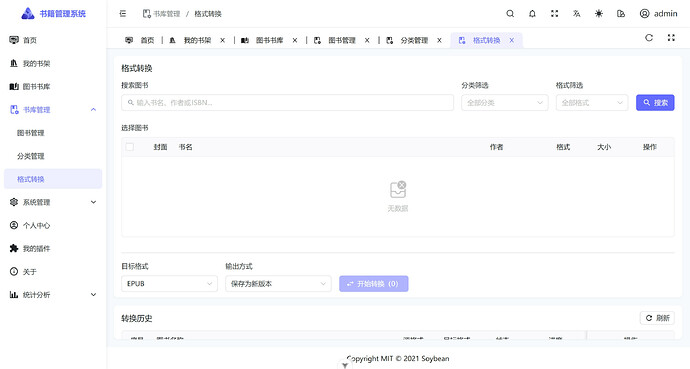Click the 我的插件 puzzle icon
Viewport: 690px width, 369px height.
(x=14, y=248)
